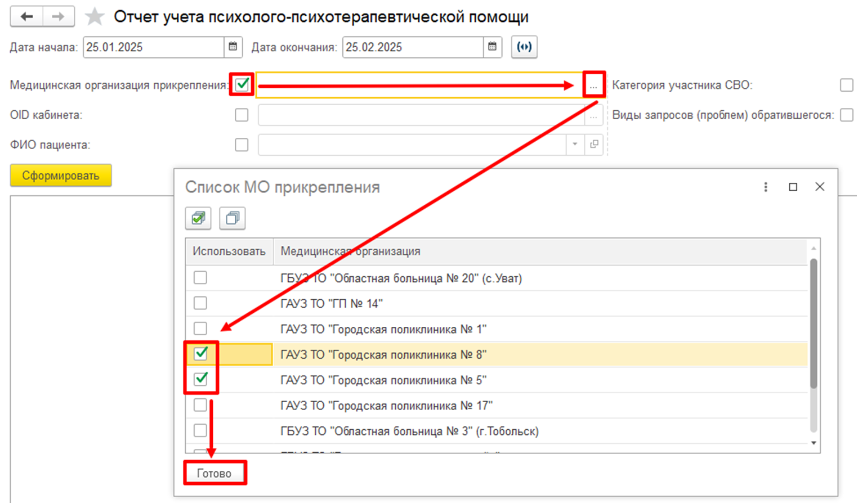858x504 pixels.
Task: Click ellipsis button of OID кабинета field
Action: pos(593,116)
